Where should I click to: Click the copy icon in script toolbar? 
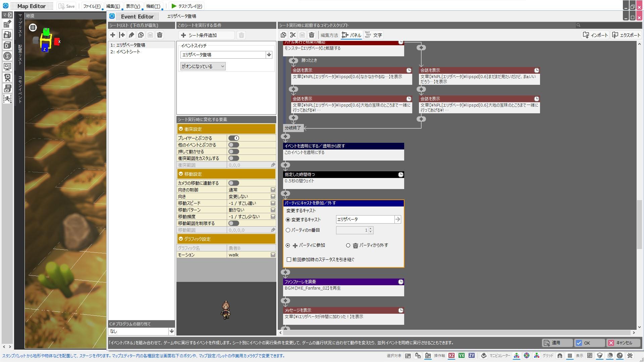coord(283,35)
